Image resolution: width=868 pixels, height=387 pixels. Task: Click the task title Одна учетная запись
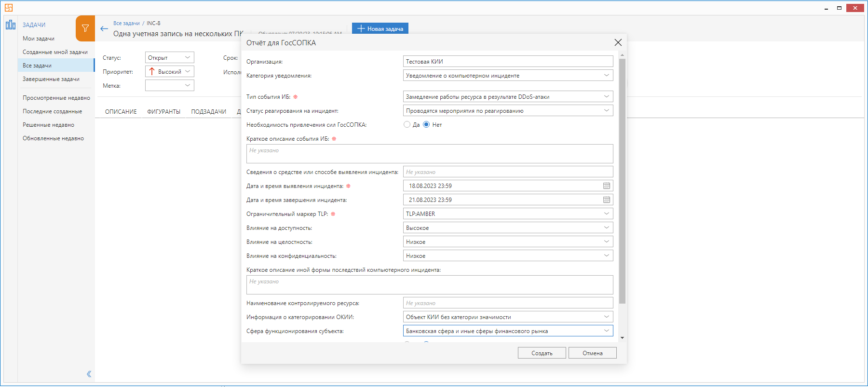[178, 34]
